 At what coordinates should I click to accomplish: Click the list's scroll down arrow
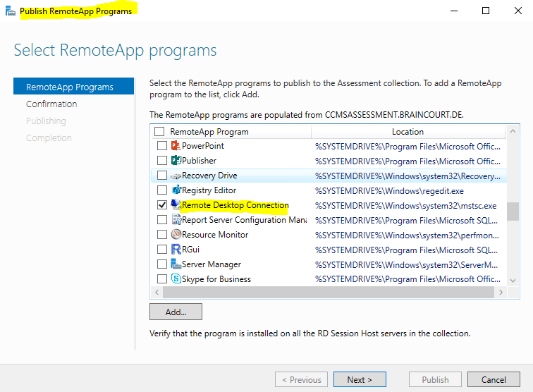[513, 281]
